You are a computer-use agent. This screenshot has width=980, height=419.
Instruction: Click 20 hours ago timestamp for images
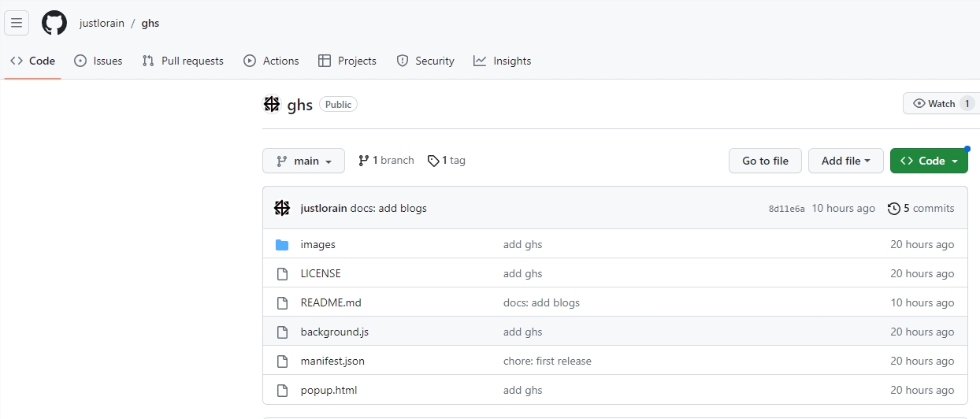[922, 245]
